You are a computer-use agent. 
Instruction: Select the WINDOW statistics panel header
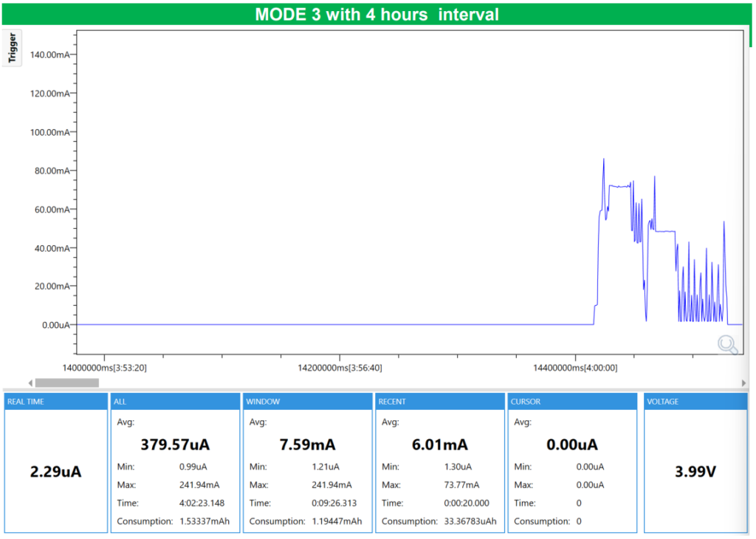(x=307, y=402)
